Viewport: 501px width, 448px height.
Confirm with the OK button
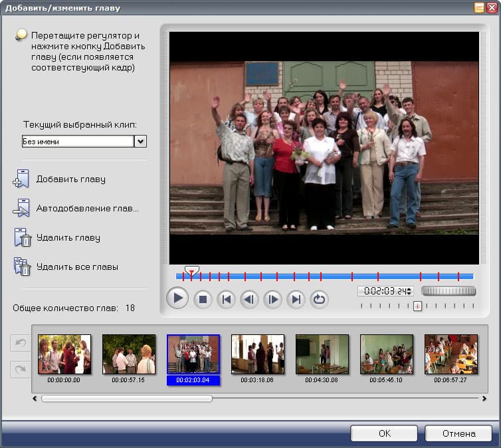tap(384, 433)
